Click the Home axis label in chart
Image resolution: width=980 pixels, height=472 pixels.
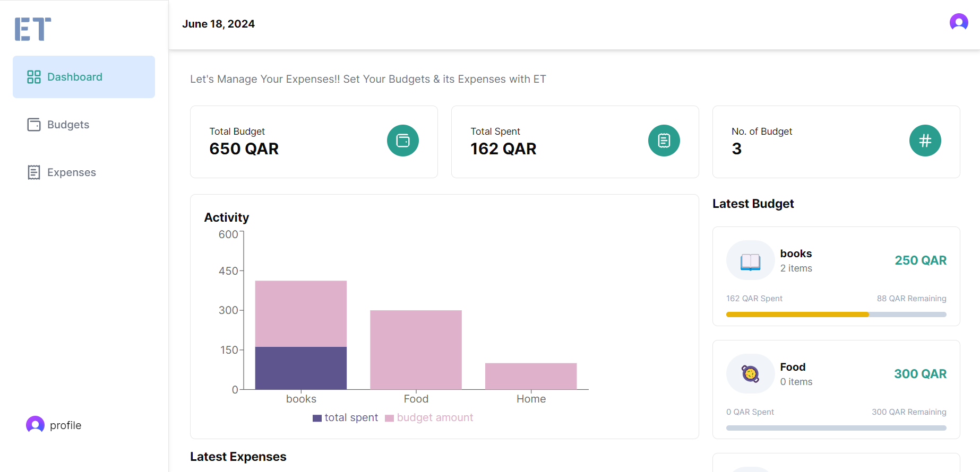531,399
